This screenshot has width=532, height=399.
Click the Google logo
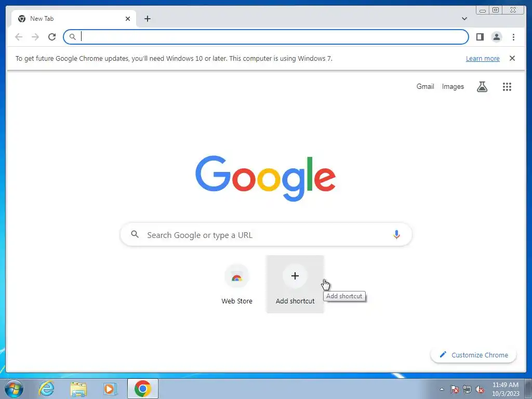[265, 179]
